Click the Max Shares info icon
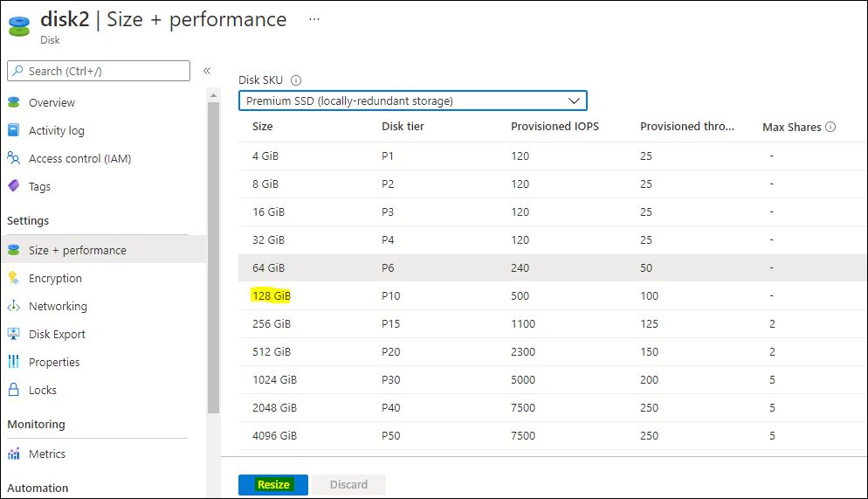This screenshot has height=499, width=868. (830, 127)
